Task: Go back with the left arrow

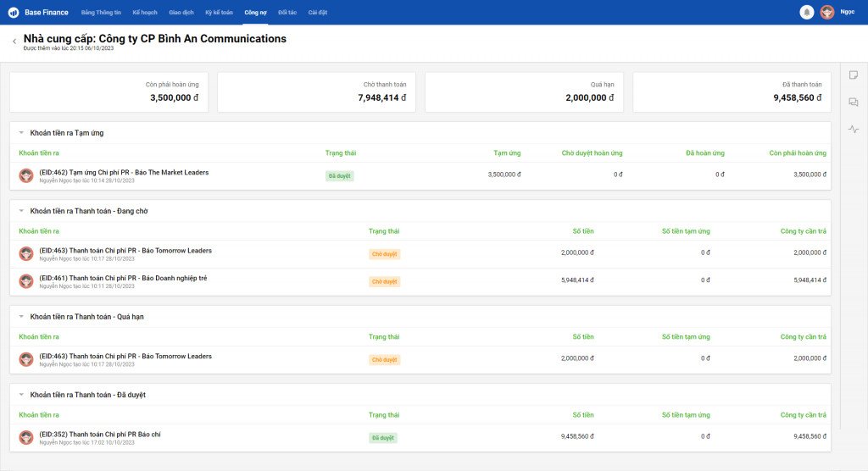Action: (x=14, y=42)
